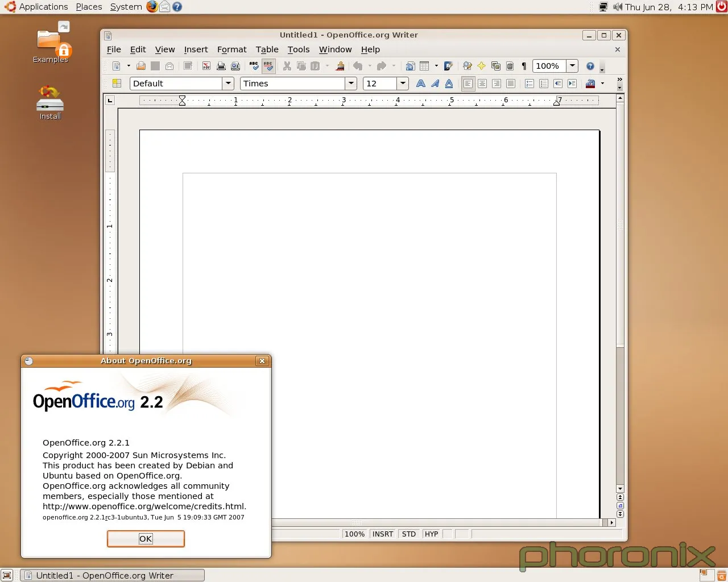
Task: Click the INSRT status bar field
Action: coord(383,534)
